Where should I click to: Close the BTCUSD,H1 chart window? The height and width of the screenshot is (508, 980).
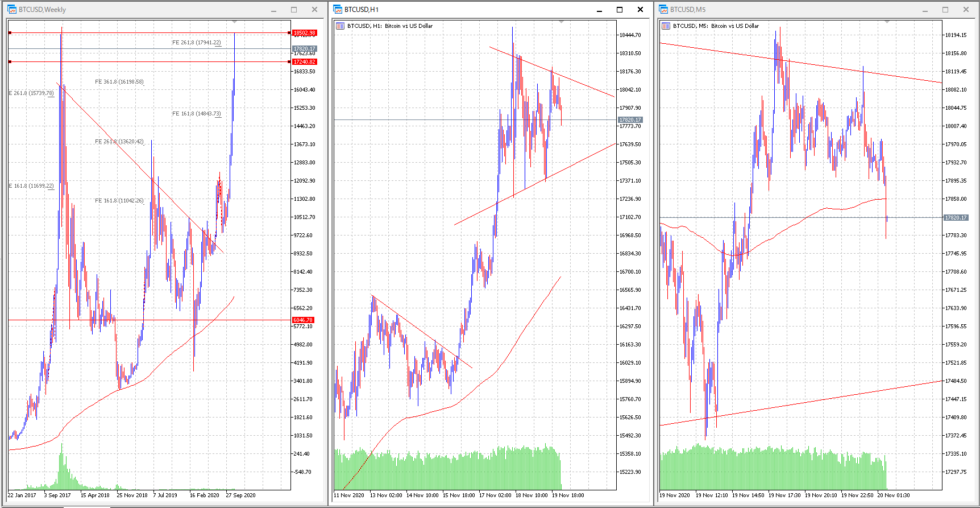[x=640, y=10]
